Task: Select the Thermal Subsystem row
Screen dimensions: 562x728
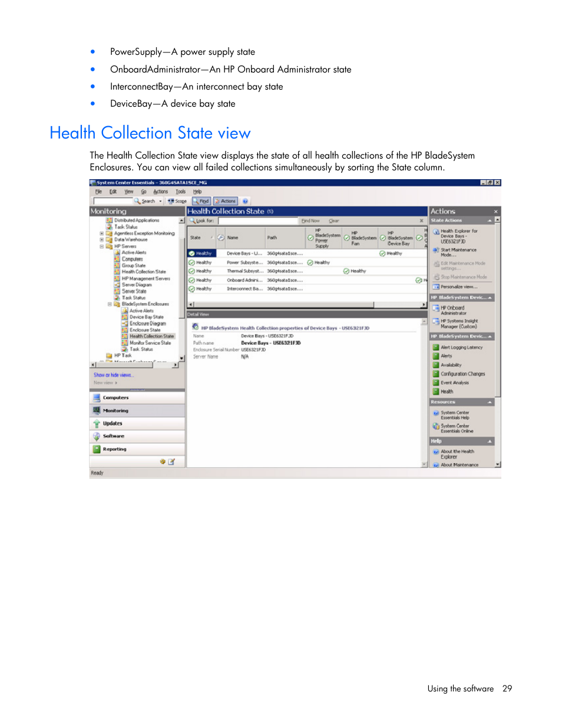Action: (x=306, y=271)
